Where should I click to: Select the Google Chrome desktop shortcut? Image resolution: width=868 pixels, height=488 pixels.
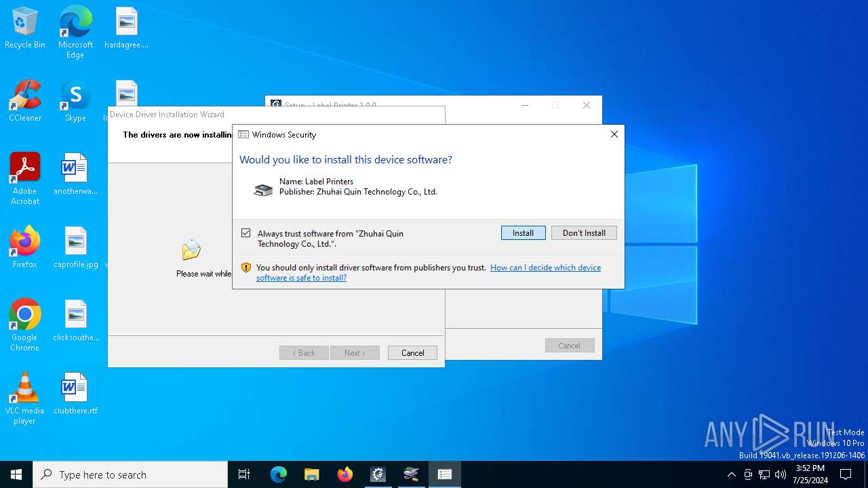click(x=25, y=325)
